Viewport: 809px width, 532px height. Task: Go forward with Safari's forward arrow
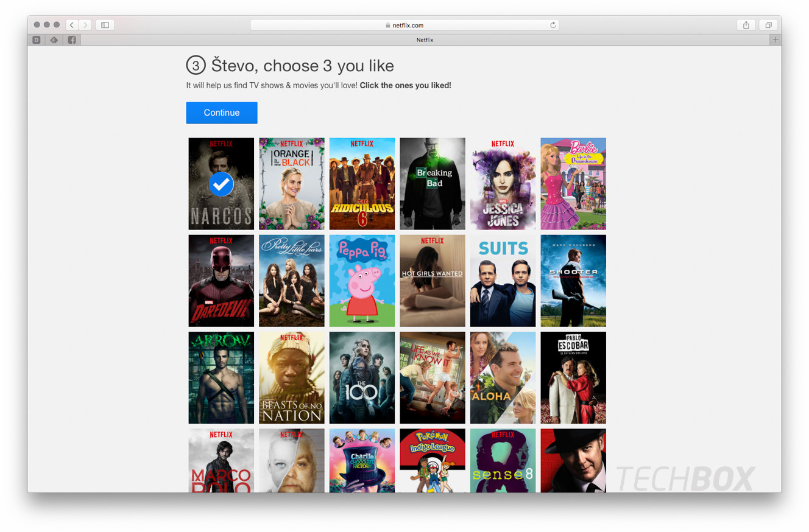(85, 25)
